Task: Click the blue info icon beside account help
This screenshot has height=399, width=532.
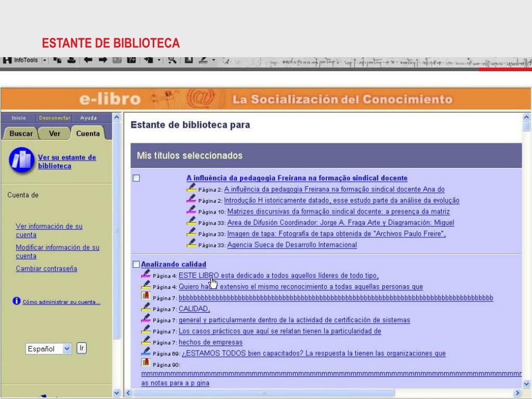Action: 17,302
